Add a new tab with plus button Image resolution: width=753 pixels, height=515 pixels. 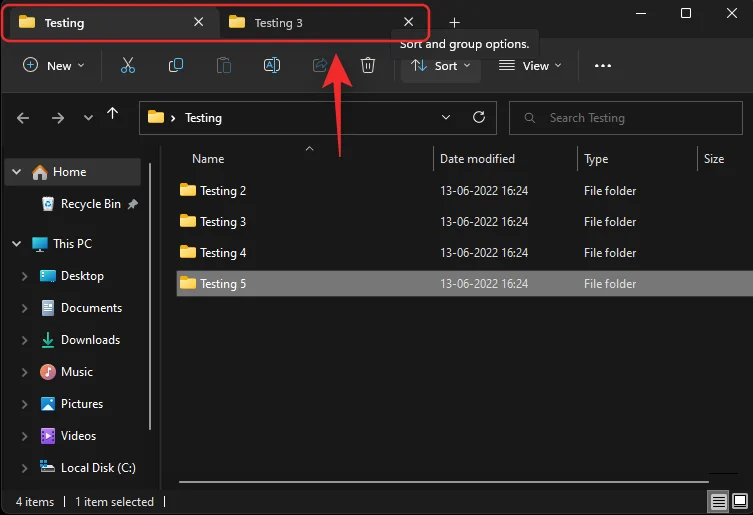[x=454, y=22]
